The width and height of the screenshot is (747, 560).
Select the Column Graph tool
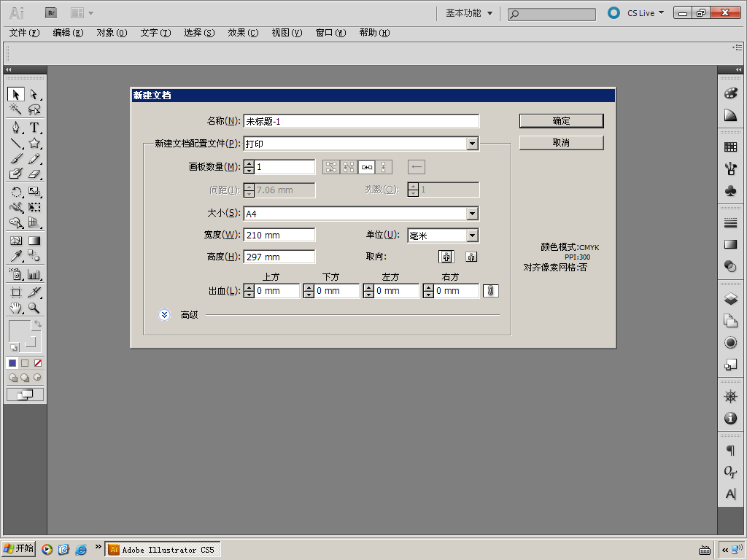[x=34, y=274]
